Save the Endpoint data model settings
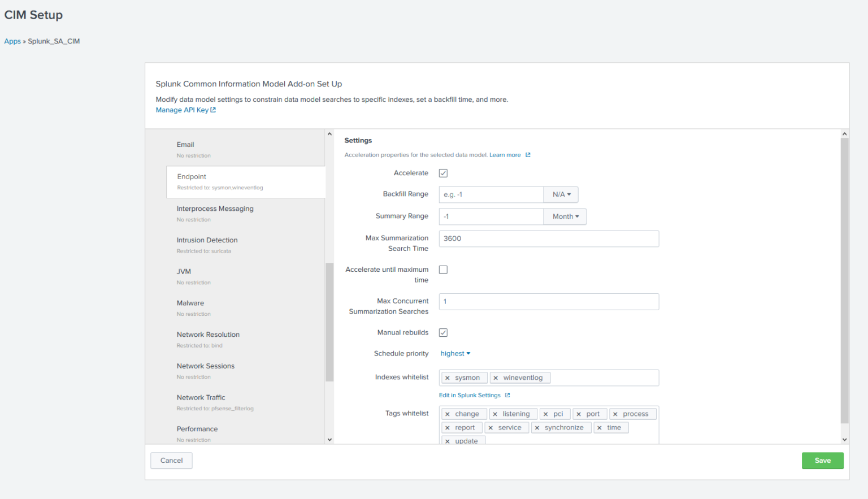 coord(822,461)
